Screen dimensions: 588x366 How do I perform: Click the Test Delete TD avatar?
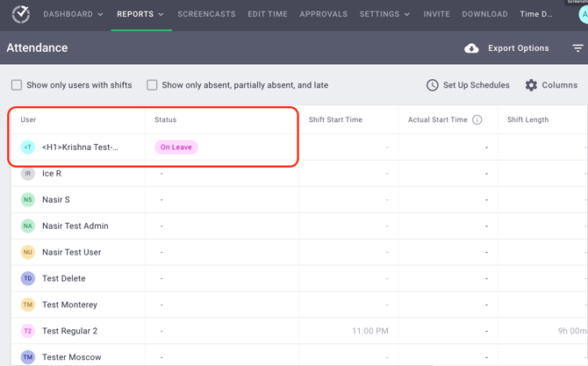28,278
